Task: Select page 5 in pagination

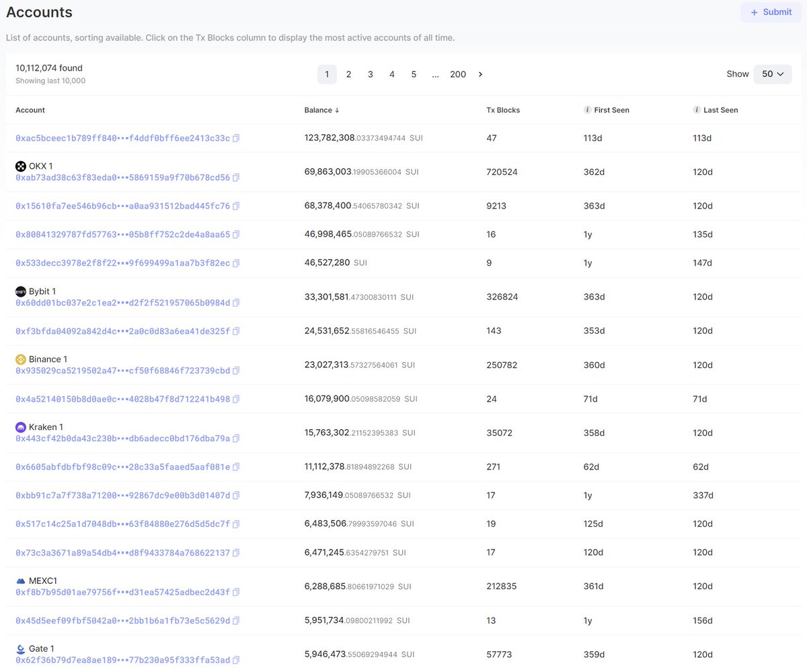Action: pyautogui.click(x=414, y=75)
